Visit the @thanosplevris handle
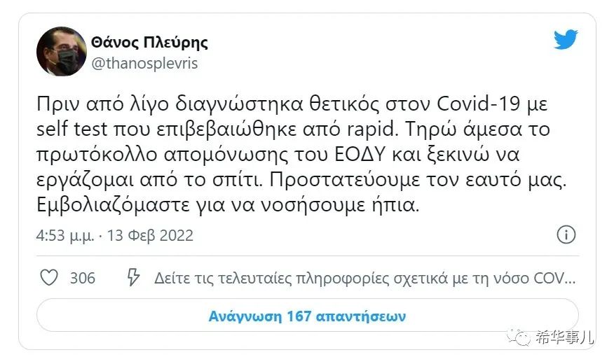 click(144, 63)
